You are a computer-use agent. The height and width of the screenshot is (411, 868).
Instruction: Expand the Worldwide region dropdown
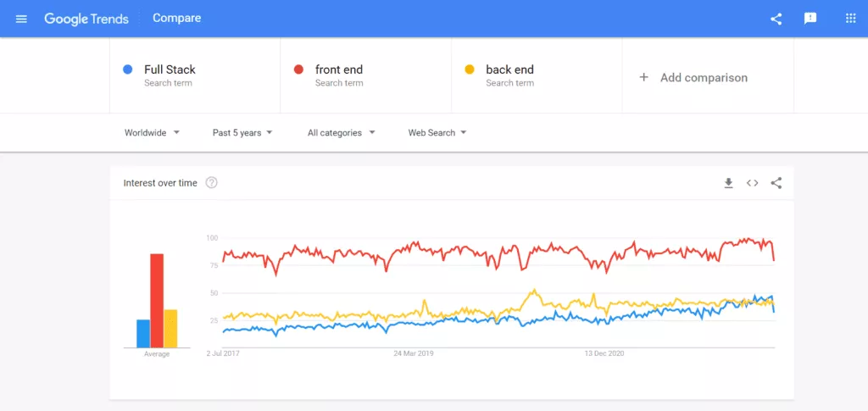click(152, 133)
